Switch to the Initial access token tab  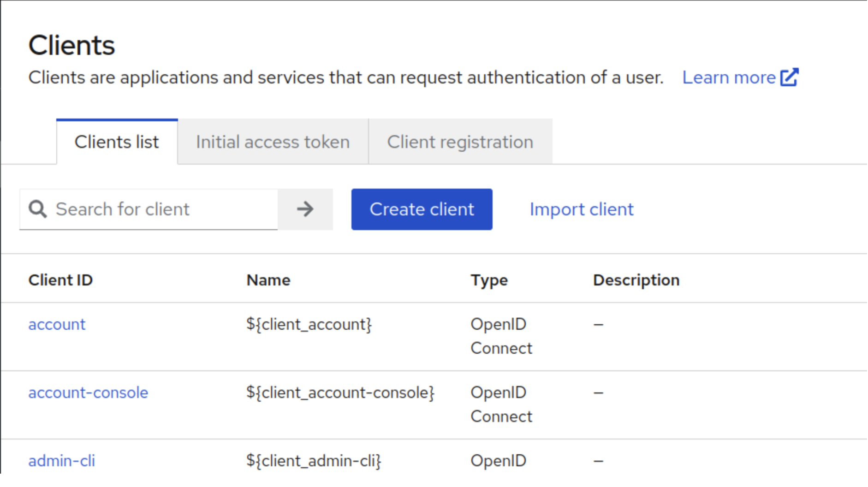point(273,142)
